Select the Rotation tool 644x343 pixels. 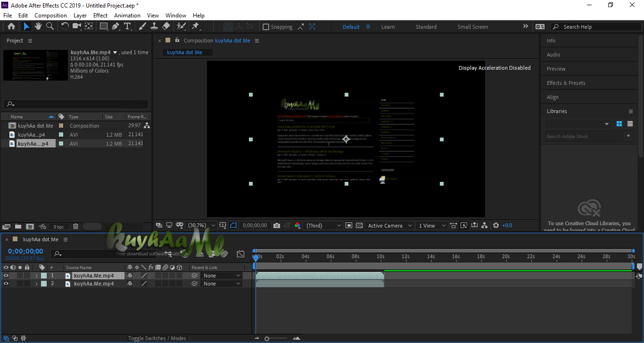tap(65, 26)
